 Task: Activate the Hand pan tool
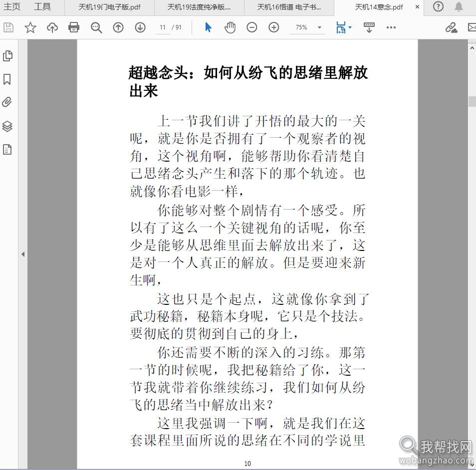coord(230,27)
